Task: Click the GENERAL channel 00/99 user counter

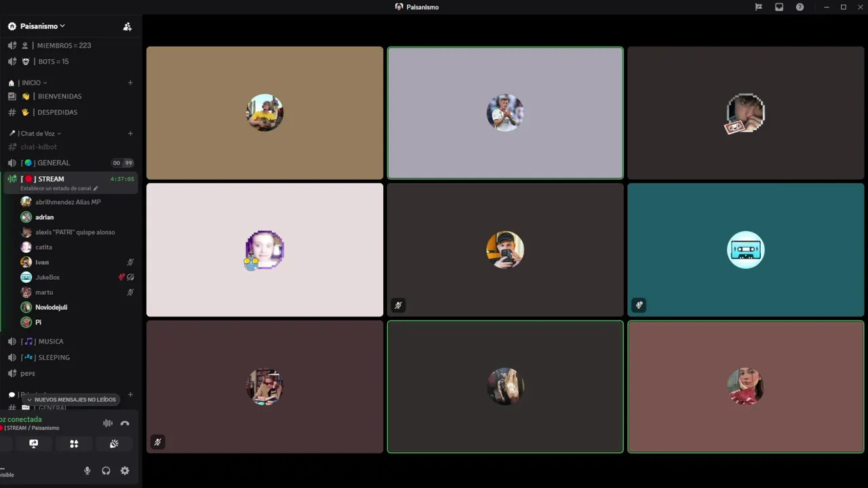Action: coord(123,163)
